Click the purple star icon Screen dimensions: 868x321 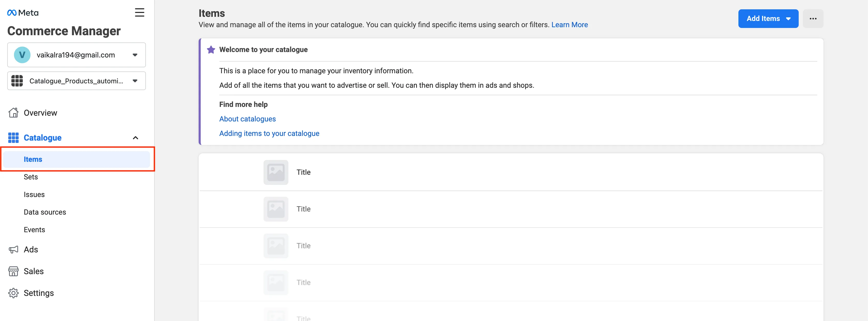[x=211, y=49]
